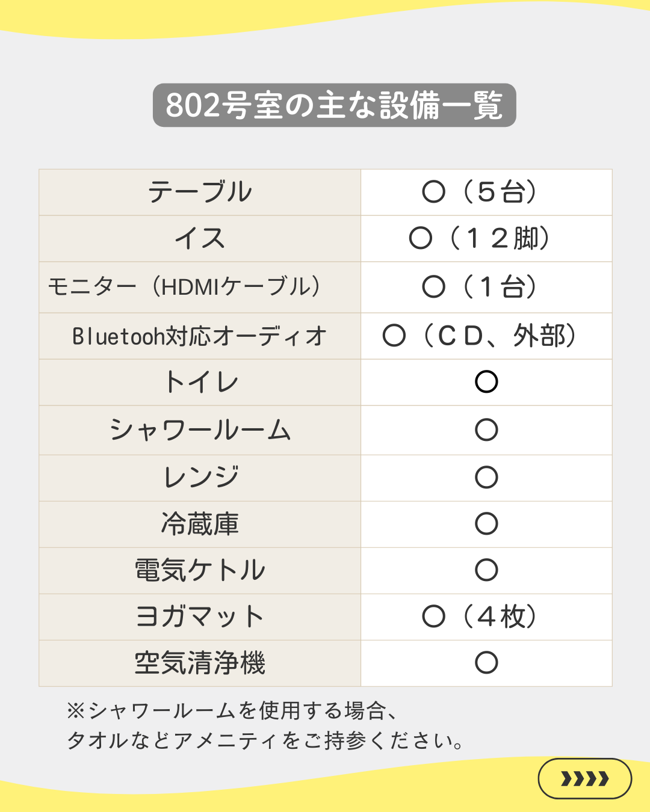Select the テーブル label cell
The image size is (650, 812).
[200, 192]
